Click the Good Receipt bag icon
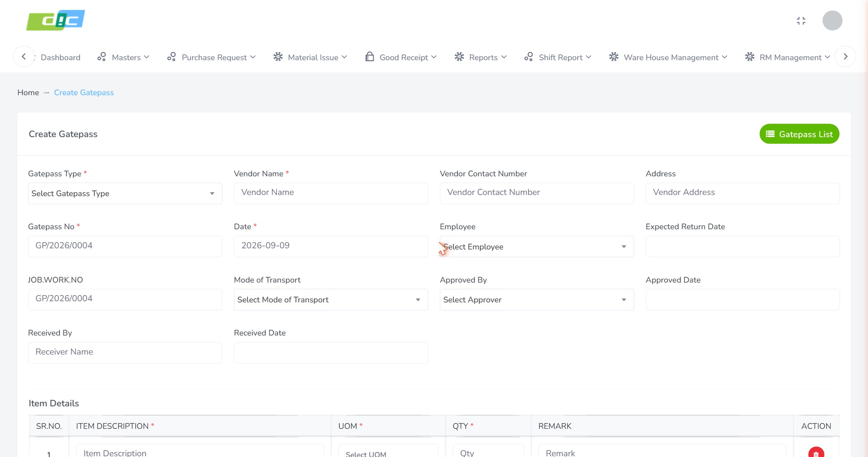The image size is (868, 457). pyautogui.click(x=370, y=57)
